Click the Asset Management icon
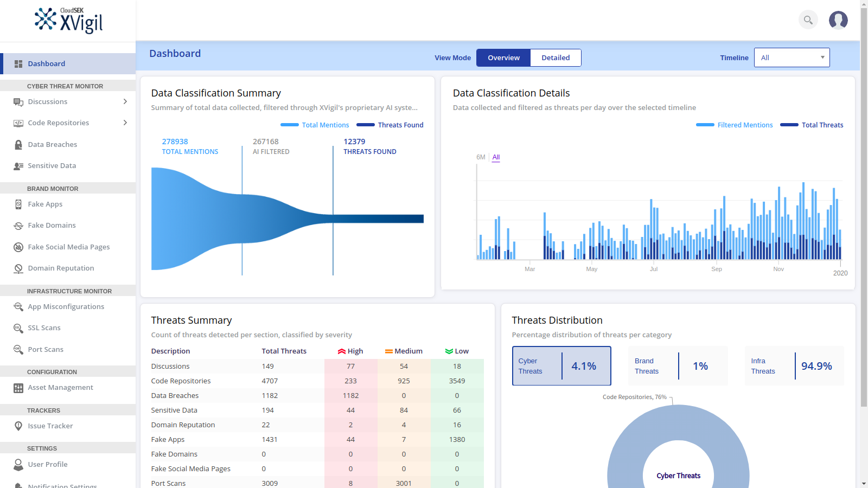The height and width of the screenshot is (488, 868). (18, 388)
